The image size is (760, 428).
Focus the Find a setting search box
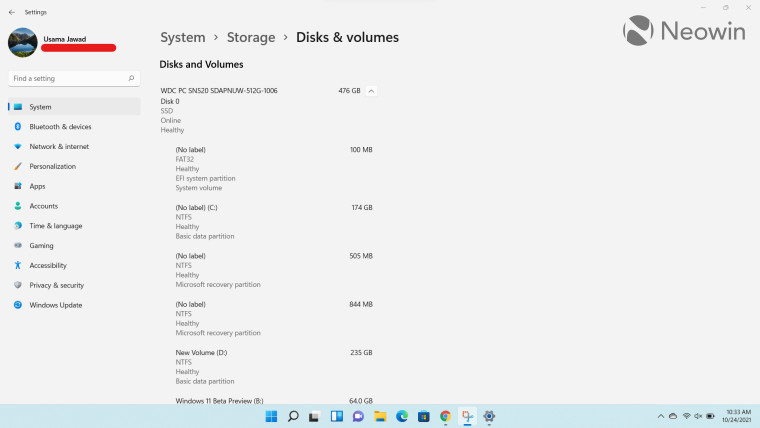74,79
